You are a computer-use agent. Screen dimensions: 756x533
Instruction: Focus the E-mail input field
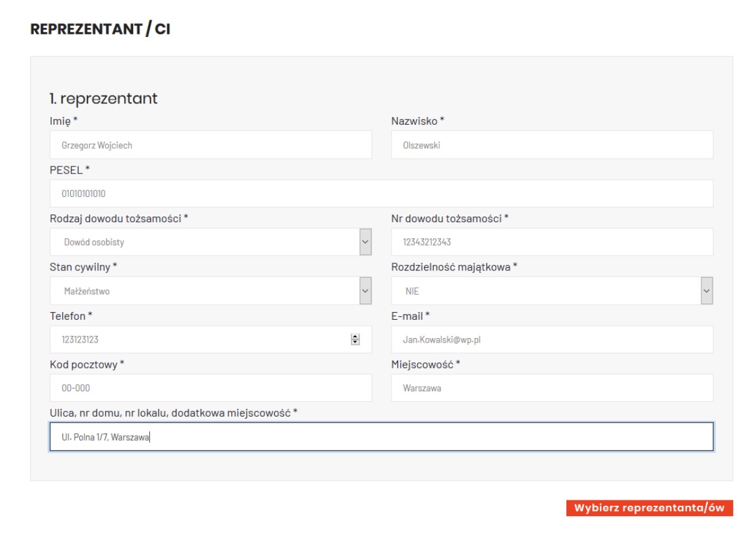tap(551, 339)
